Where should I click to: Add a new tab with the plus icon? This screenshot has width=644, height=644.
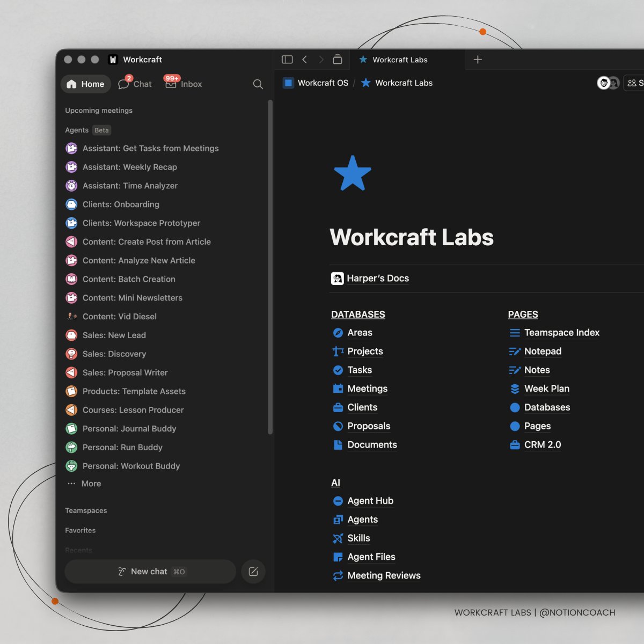click(478, 60)
